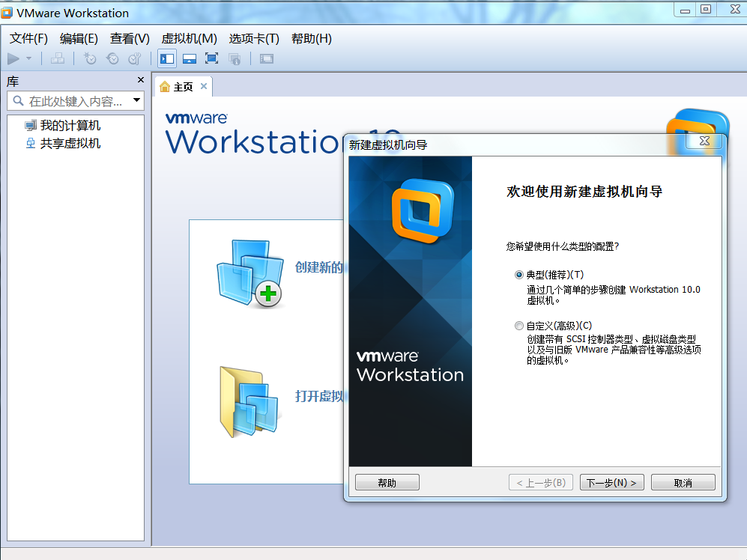Click the 上一步(B) back button
This screenshot has width=747, height=560.
pos(541,482)
